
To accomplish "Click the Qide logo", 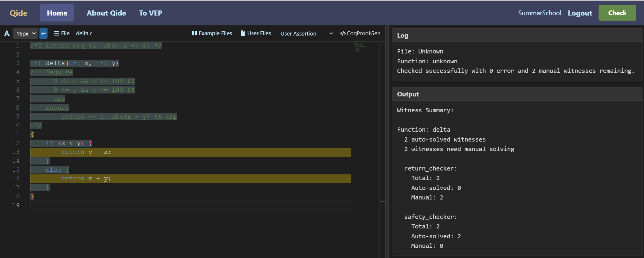I will click(x=19, y=13).
